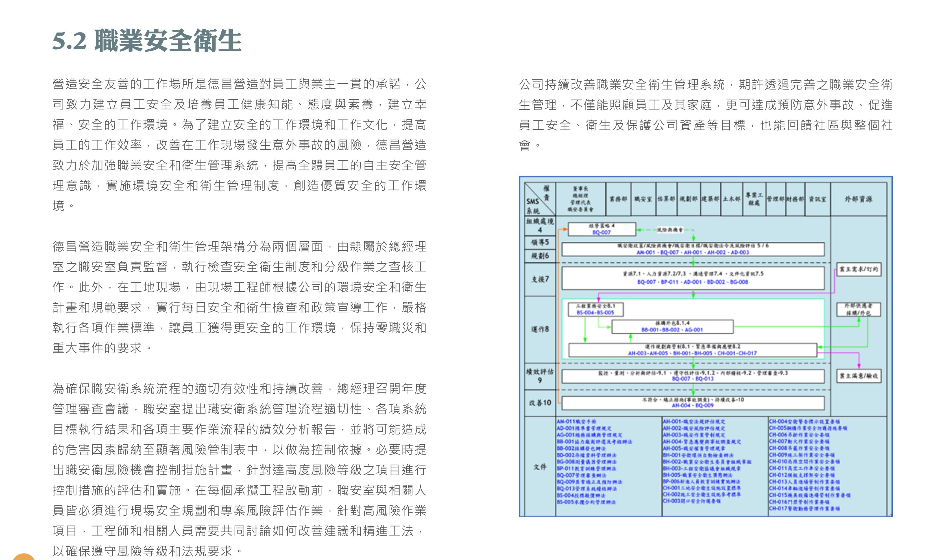Click the 業主滿意/驗收 box
Image resolution: width=944 pixels, height=560 pixels.
point(858,376)
